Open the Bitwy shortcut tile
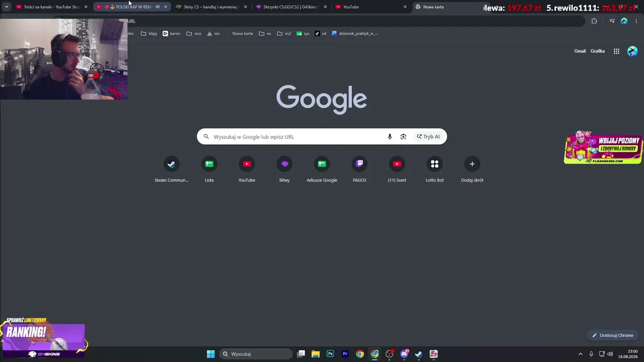Viewport: 644px width, 362px height. 284,170
